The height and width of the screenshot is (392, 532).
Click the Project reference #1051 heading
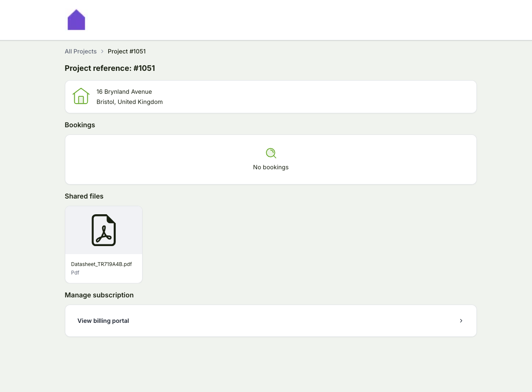pyautogui.click(x=110, y=68)
